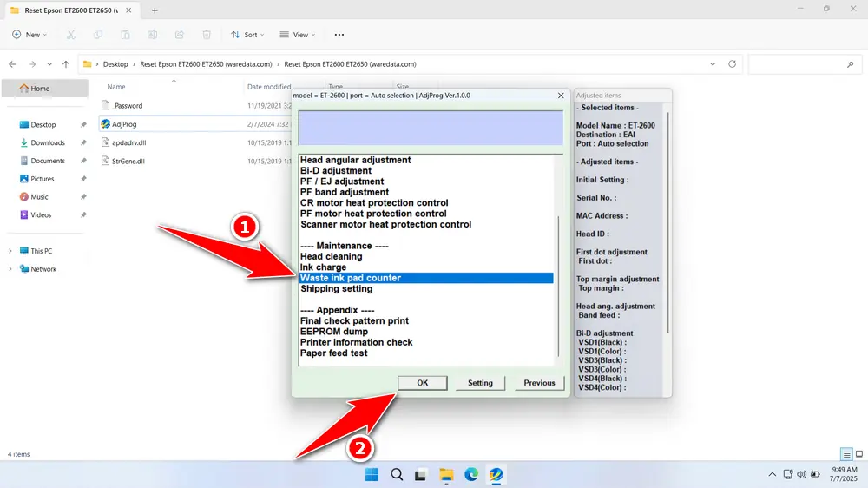Open Videos in navigation pane
This screenshot has width=868, height=488.
tap(41, 215)
